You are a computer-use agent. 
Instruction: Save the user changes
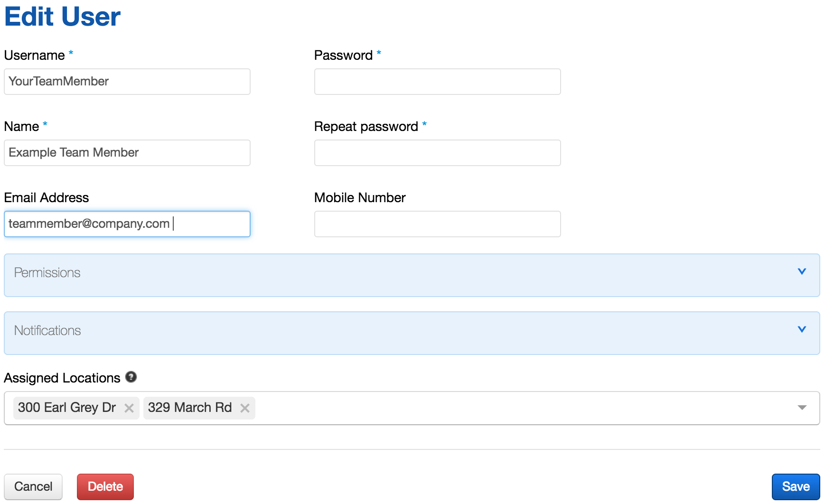pos(796,486)
